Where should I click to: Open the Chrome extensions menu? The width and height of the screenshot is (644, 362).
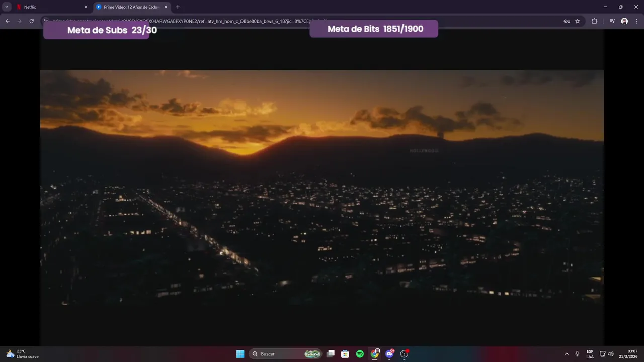tap(594, 21)
